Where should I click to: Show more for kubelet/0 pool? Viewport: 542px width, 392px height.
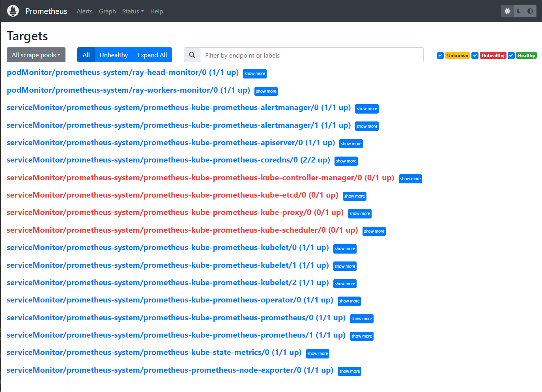tap(345, 249)
